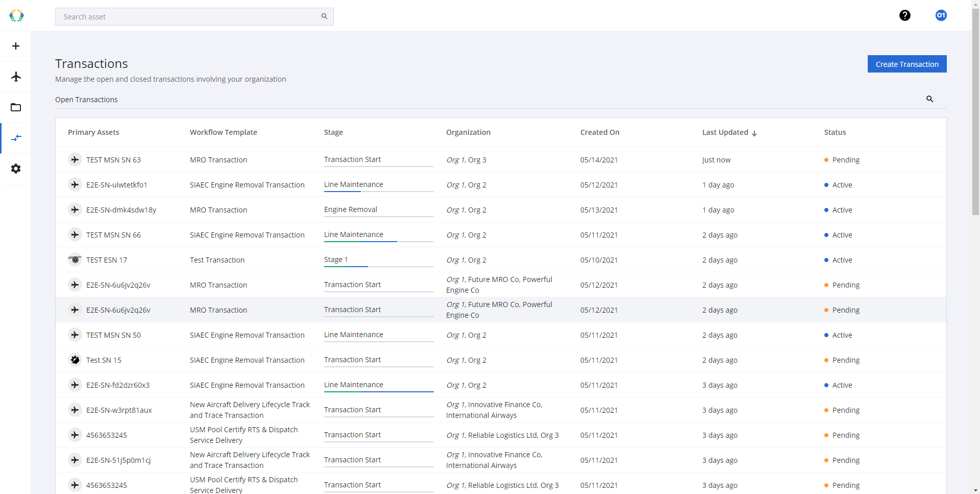Click plane icon for TEST MSN SN 66
Viewport: 980px width, 494px height.
pyautogui.click(x=75, y=235)
